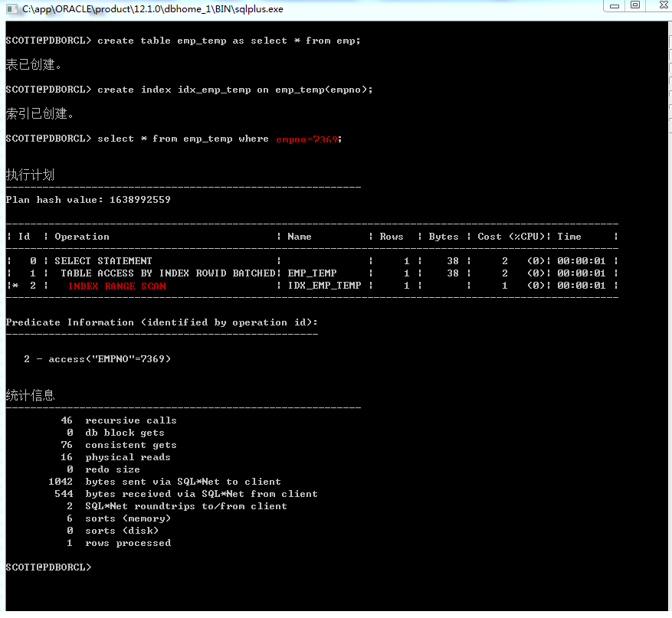
Task: Click 'bytes sent via SQL*Net to client' line
Action: [x=165, y=482]
